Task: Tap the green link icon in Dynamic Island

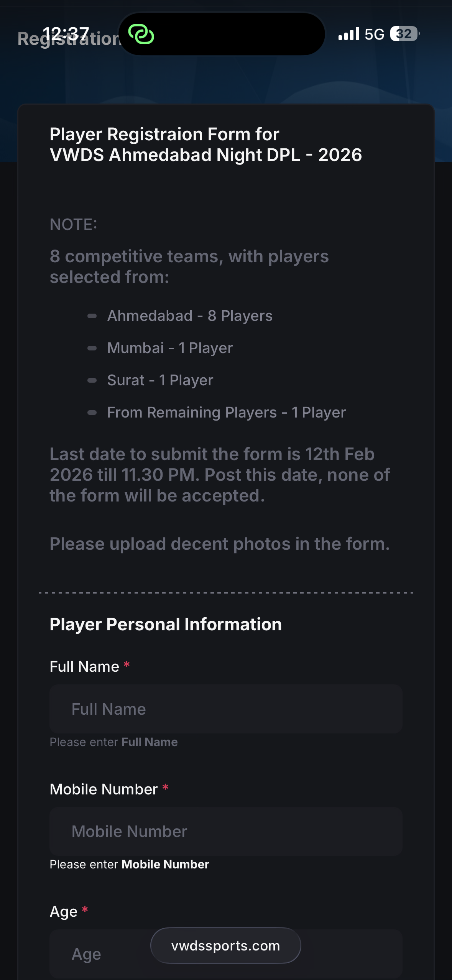Action: click(x=141, y=34)
